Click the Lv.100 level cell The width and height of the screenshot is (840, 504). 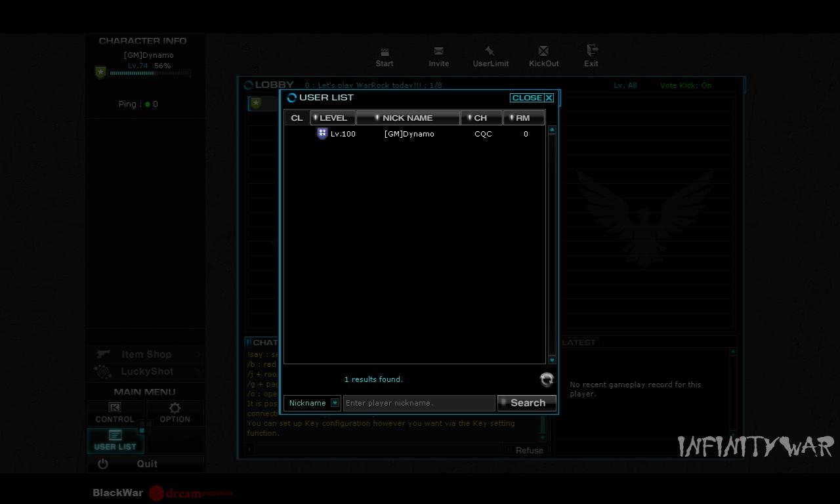343,134
